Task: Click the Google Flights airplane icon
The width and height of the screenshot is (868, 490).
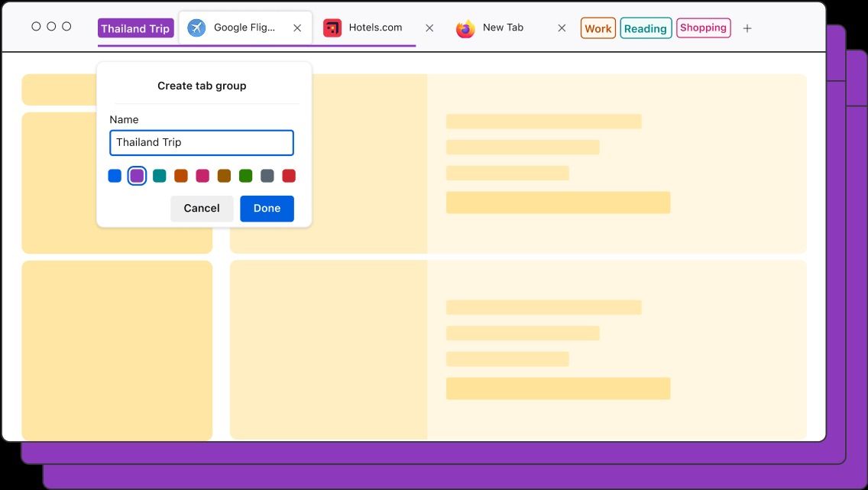Action: point(196,28)
